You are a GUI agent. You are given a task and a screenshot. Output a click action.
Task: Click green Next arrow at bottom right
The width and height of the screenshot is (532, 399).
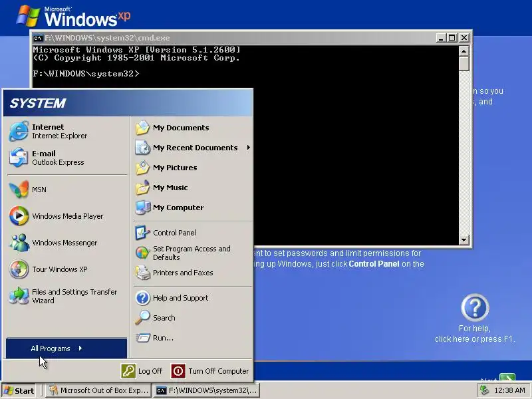pyautogui.click(x=507, y=377)
